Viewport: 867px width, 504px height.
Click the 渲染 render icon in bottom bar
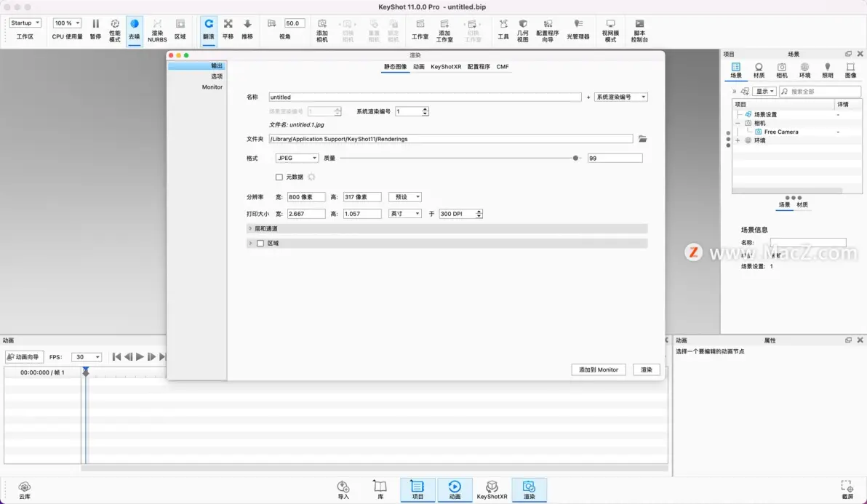tap(530, 490)
